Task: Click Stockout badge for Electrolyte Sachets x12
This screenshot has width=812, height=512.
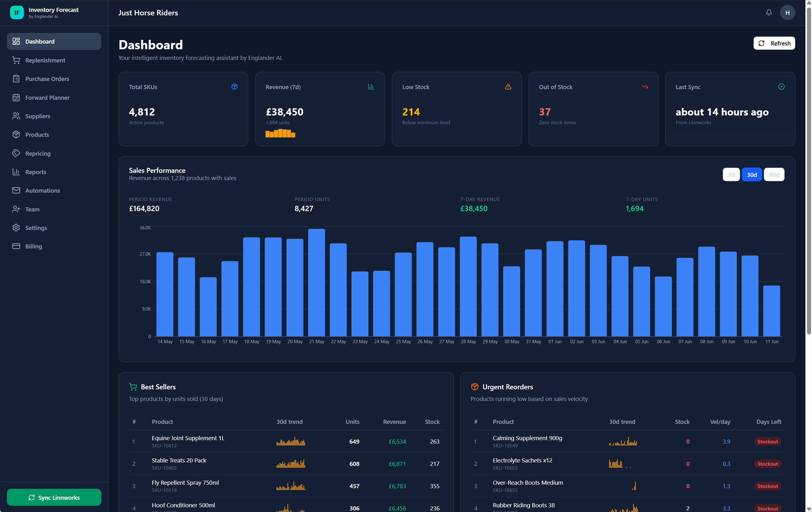Action: click(767, 463)
